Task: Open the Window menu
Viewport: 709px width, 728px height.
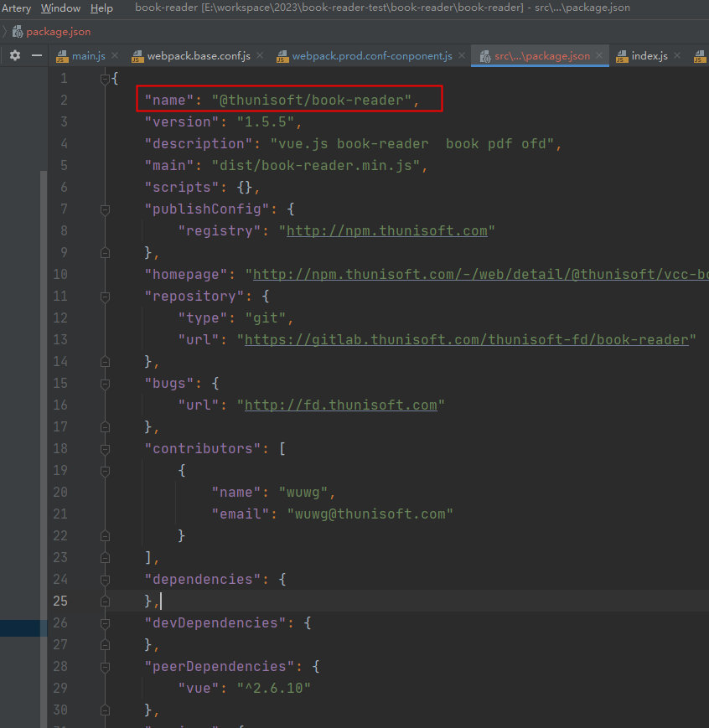Action: click(x=61, y=8)
